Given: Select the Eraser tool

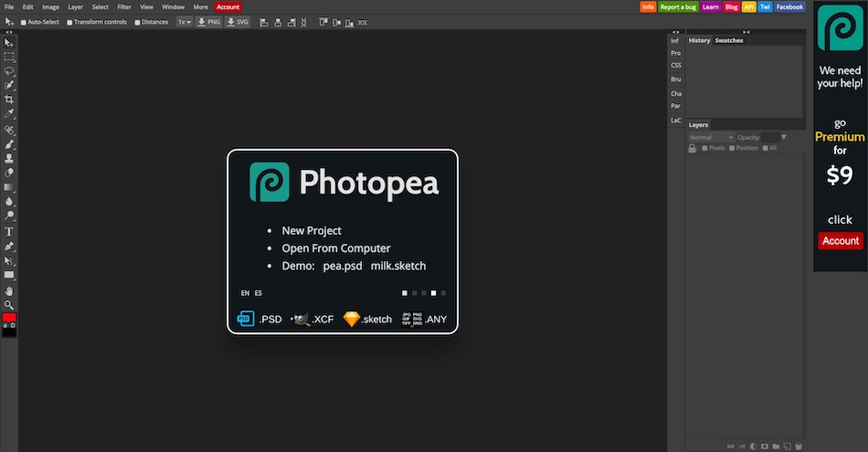Looking at the screenshot, I should (9, 172).
